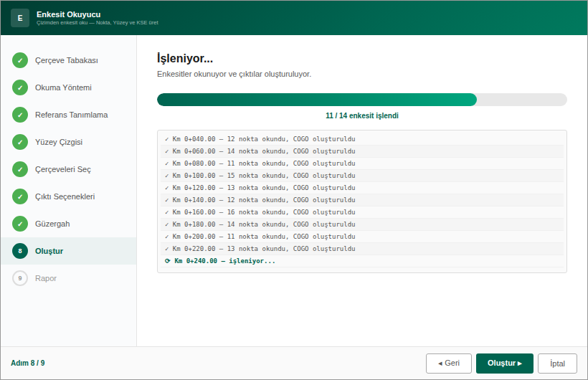588x380 pixels.
Task: Select the Km 0+040.00 log row
Action: coord(362,139)
